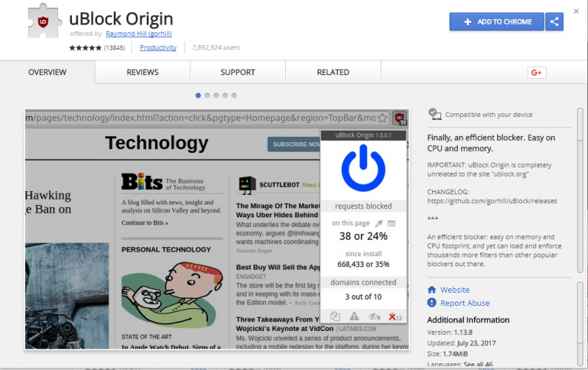Click the '7,892,924 users' count
Image resolution: width=588 pixels, height=370 pixels.
pos(215,48)
